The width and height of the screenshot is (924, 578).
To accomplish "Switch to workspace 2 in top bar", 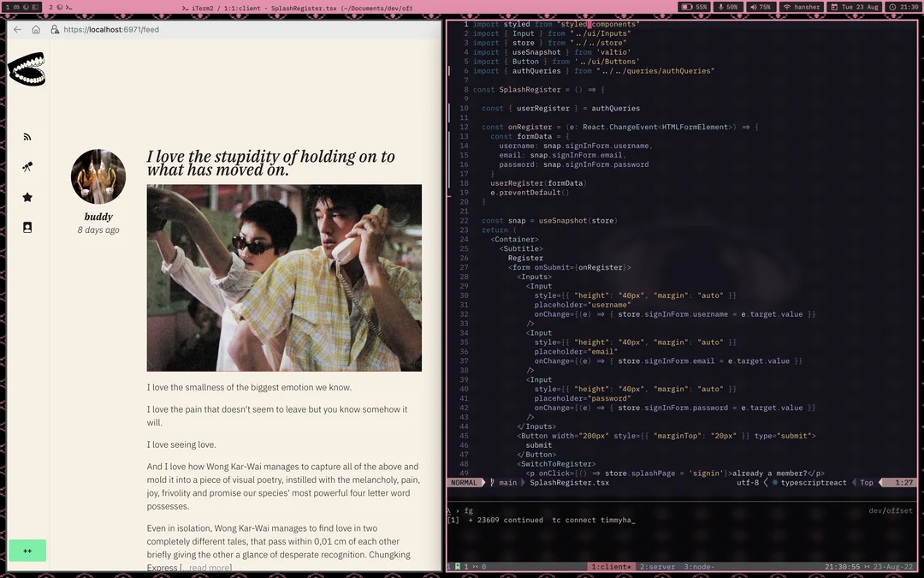I will [x=60, y=7].
